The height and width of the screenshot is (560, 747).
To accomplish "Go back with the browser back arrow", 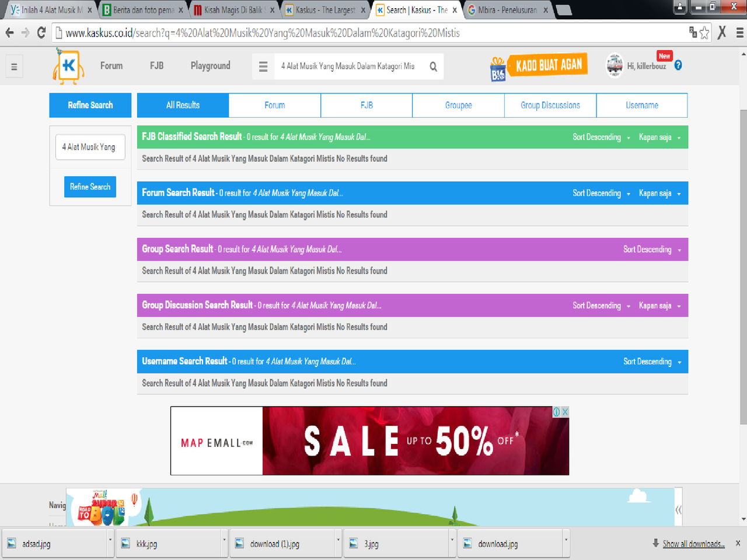I will tap(9, 33).
